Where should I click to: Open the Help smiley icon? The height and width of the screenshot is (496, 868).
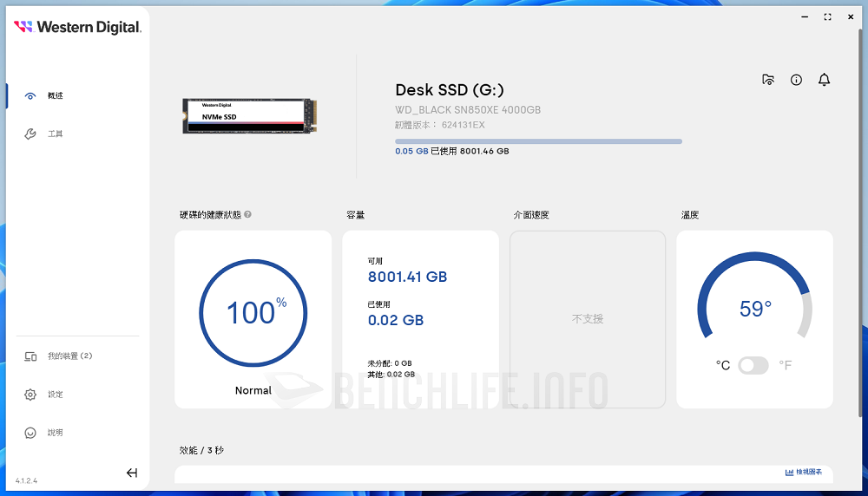click(30, 433)
